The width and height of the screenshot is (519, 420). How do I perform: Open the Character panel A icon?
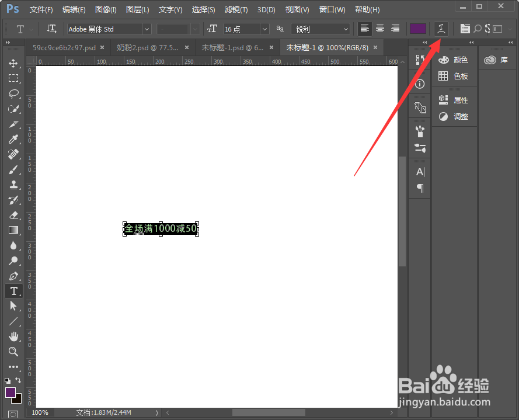point(420,172)
